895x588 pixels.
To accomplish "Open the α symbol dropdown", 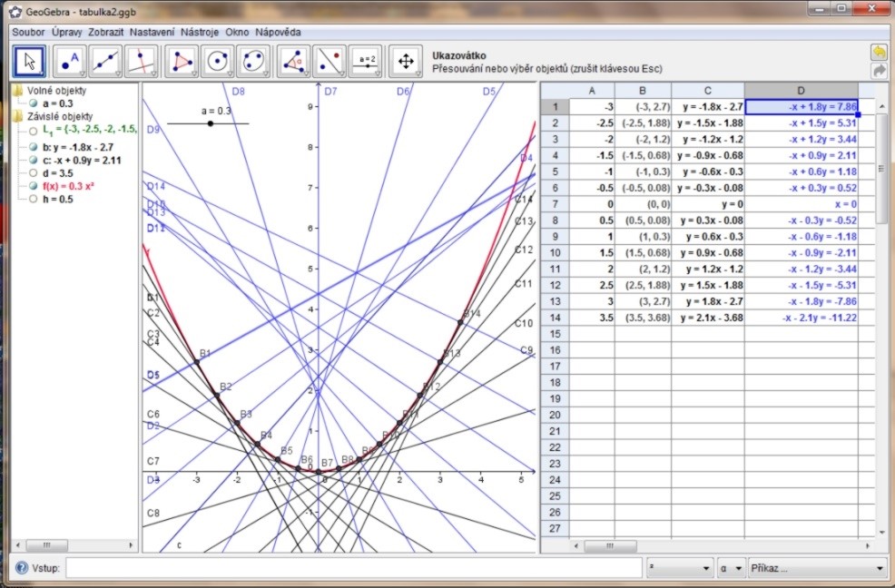I will [x=731, y=568].
